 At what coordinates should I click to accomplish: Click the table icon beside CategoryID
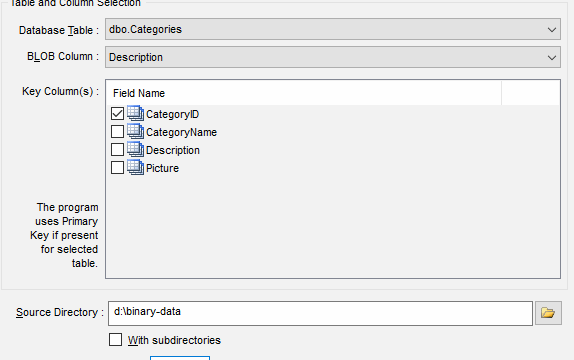[x=135, y=113]
